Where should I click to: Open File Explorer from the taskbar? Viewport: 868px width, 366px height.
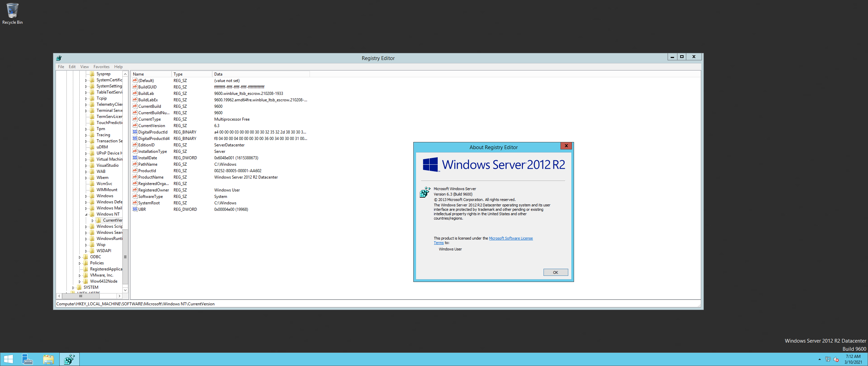pos(48,359)
